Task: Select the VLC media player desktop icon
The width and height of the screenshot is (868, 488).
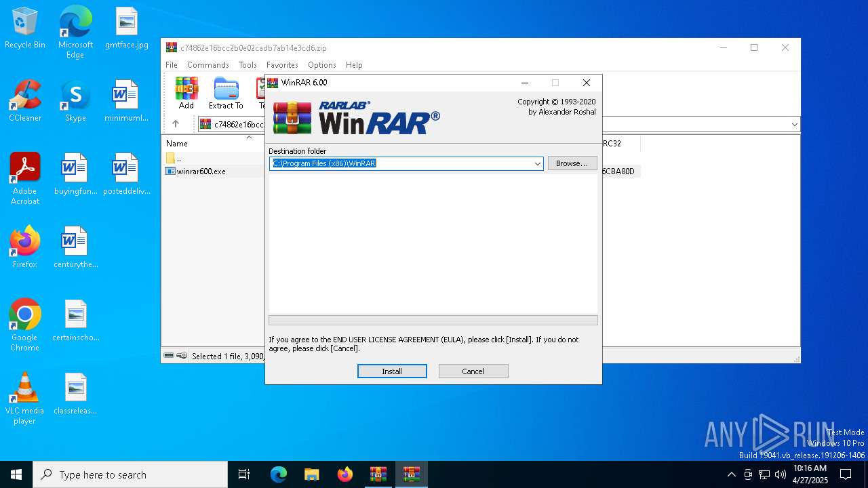Action: 25,399
